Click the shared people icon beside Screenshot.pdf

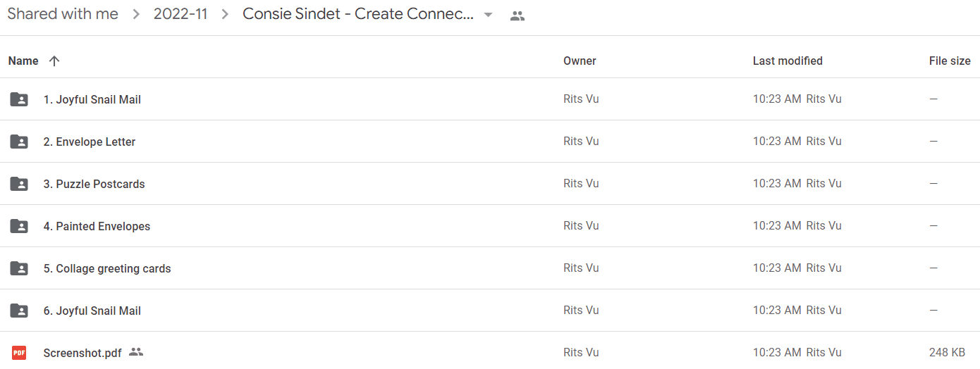click(x=136, y=352)
